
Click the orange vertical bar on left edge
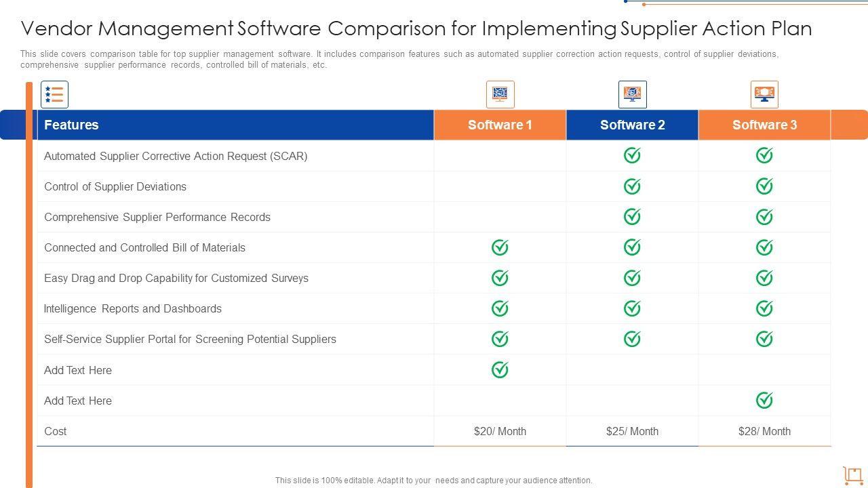pos(29,285)
